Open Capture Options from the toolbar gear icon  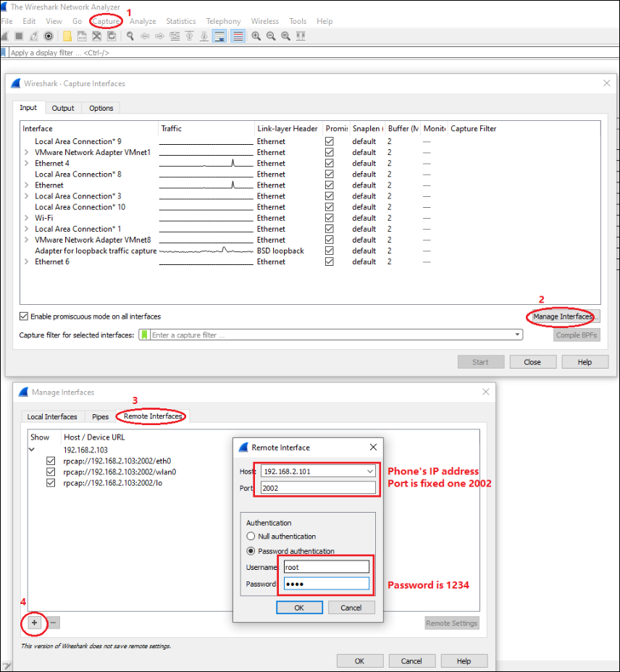49,36
